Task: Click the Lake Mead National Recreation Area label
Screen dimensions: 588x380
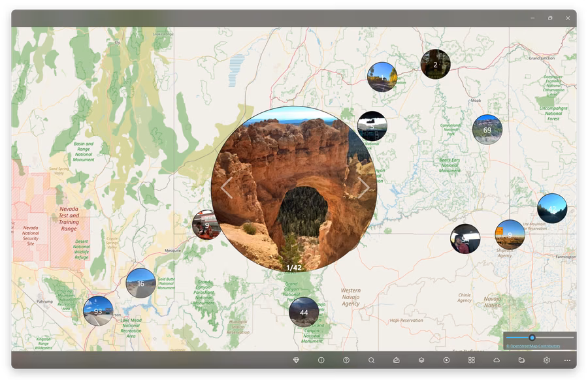Action: pyautogui.click(x=131, y=328)
